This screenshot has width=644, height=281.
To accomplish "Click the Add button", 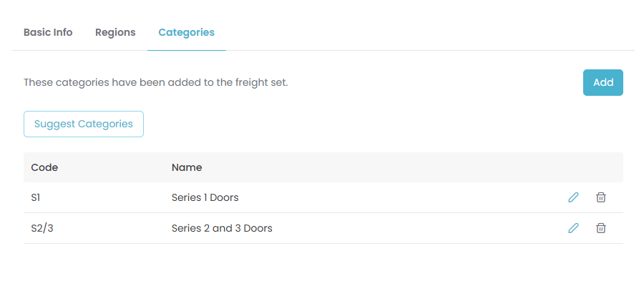I will (603, 82).
